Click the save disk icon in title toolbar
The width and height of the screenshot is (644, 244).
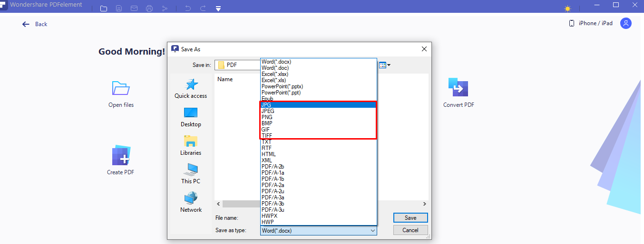[119, 9]
